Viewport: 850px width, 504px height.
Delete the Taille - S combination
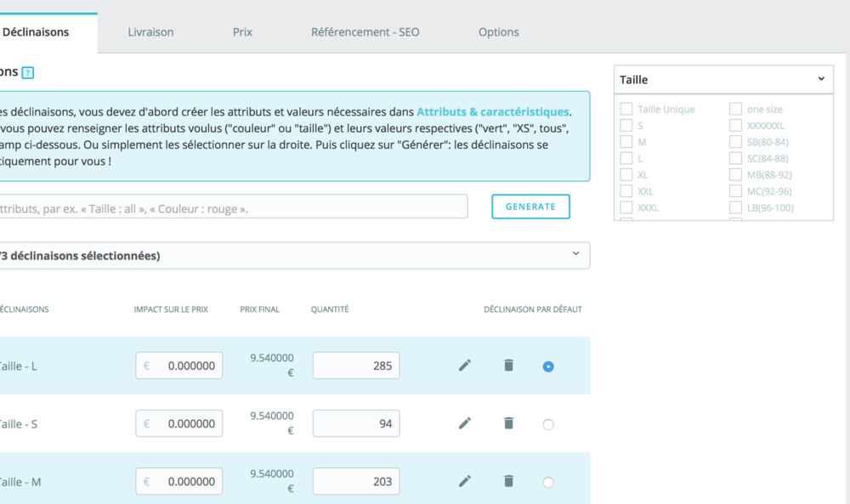(x=508, y=422)
